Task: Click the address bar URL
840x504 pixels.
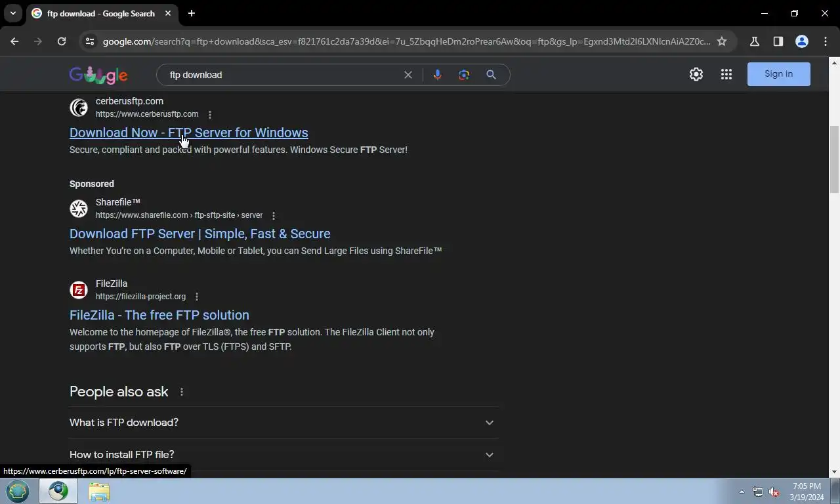Action: point(406,41)
